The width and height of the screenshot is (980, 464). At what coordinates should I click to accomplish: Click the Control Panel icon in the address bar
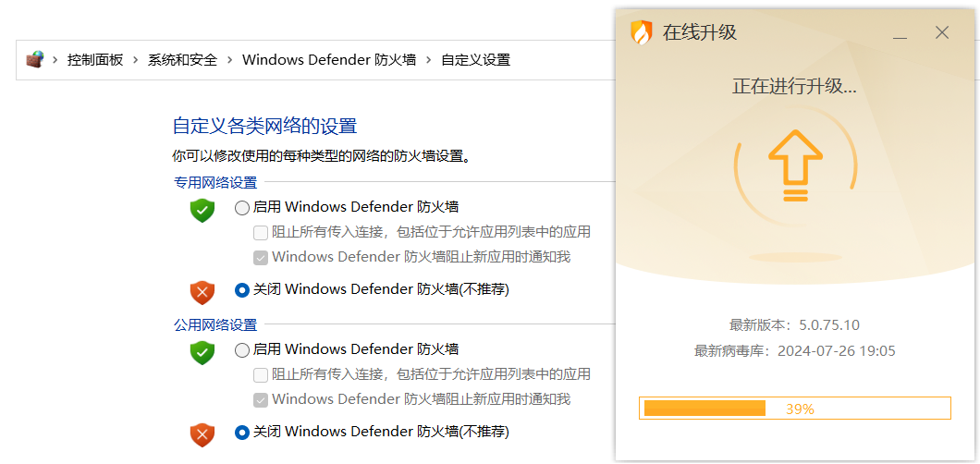tap(34, 59)
